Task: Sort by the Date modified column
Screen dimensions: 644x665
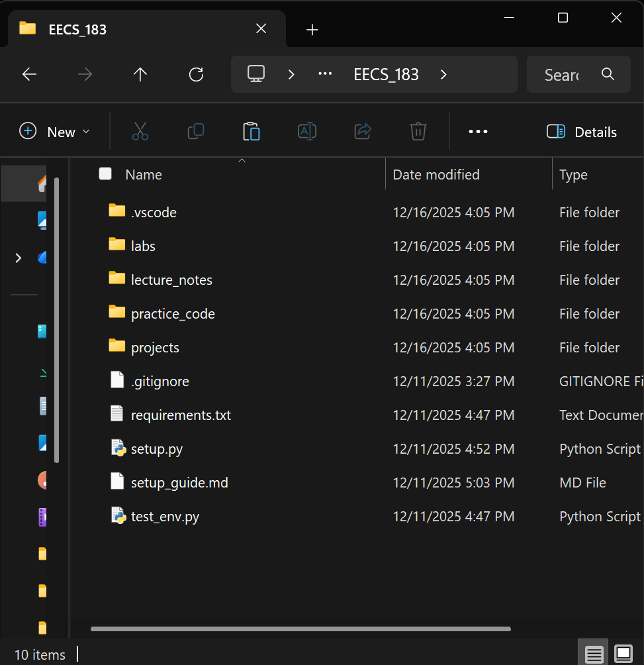Action: (436, 175)
